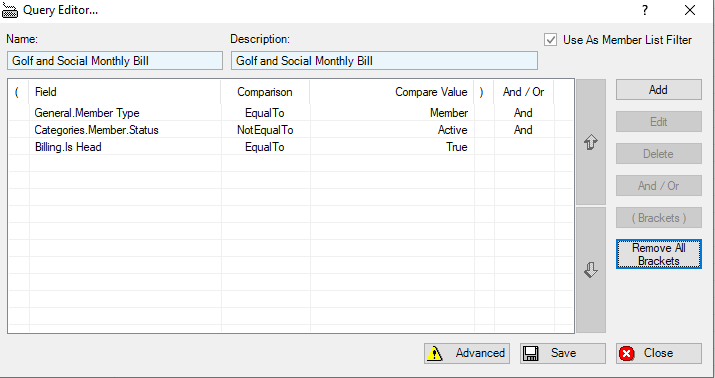Click the Comparison column header
The image size is (715, 378).
[265, 92]
